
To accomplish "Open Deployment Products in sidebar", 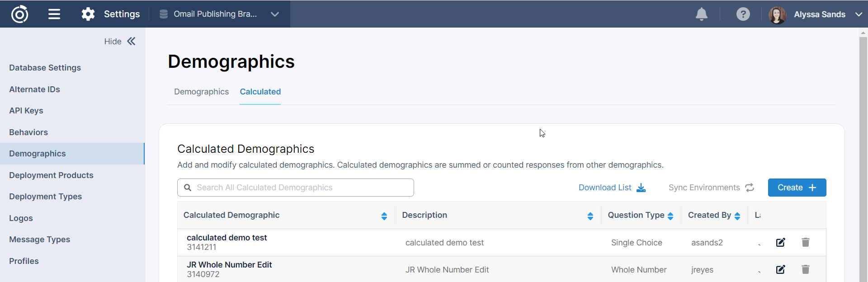I will pos(51,175).
